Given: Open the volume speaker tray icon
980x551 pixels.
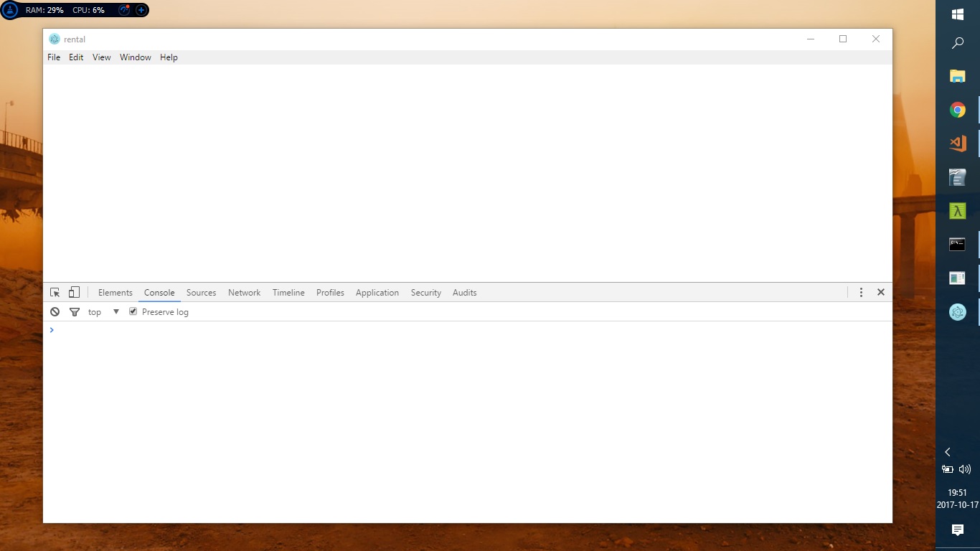Looking at the screenshot, I should pos(965,469).
